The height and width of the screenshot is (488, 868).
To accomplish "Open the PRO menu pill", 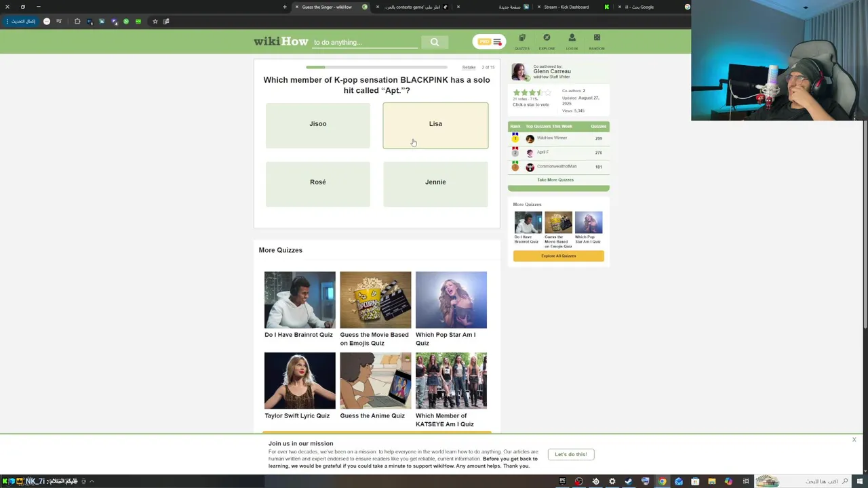I will click(x=489, y=42).
